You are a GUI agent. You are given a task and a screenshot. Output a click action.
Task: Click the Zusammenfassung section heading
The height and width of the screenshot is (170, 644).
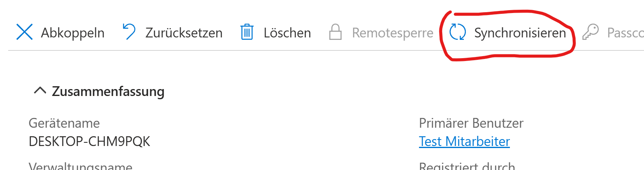coord(108,92)
